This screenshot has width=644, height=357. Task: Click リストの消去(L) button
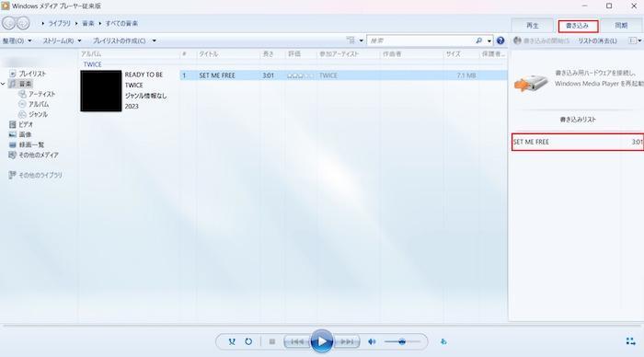pos(598,40)
